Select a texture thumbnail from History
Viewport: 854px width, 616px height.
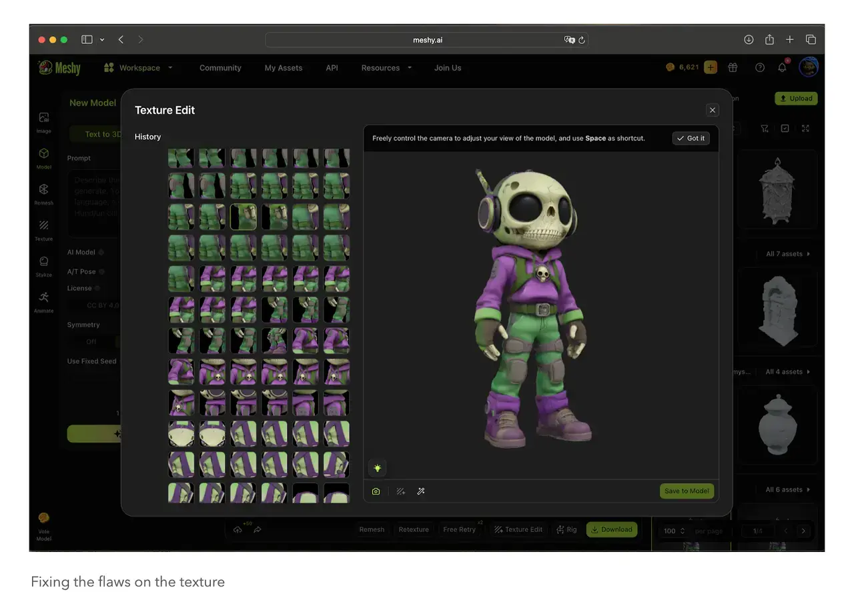coord(243,216)
